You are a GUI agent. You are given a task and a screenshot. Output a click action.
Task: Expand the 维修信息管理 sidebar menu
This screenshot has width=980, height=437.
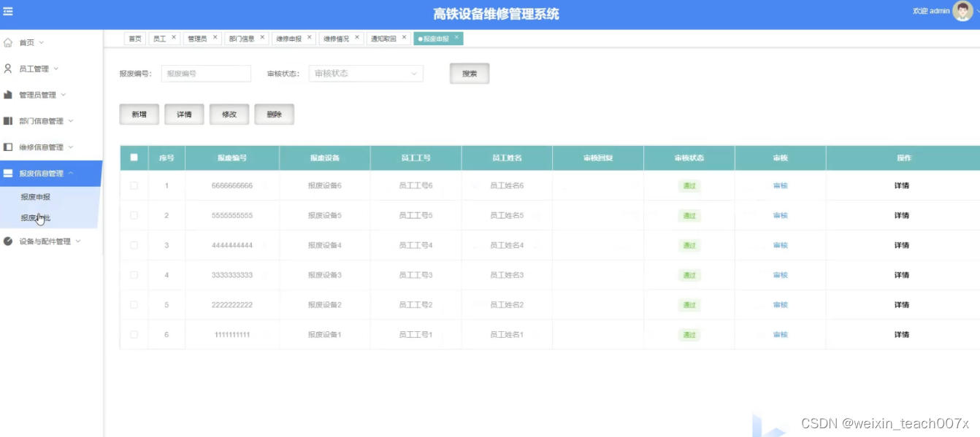(71, 147)
